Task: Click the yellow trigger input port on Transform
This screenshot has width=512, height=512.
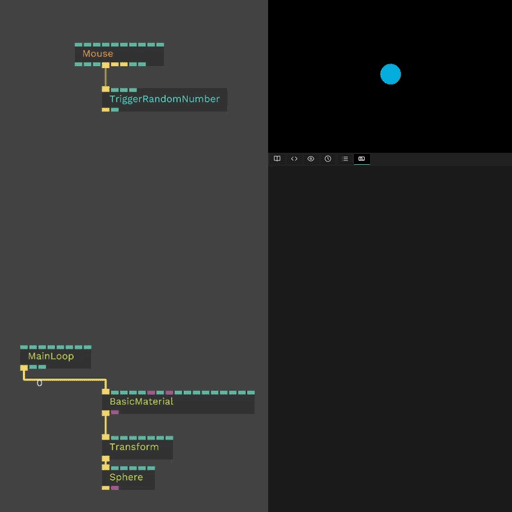Action: (106, 437)
